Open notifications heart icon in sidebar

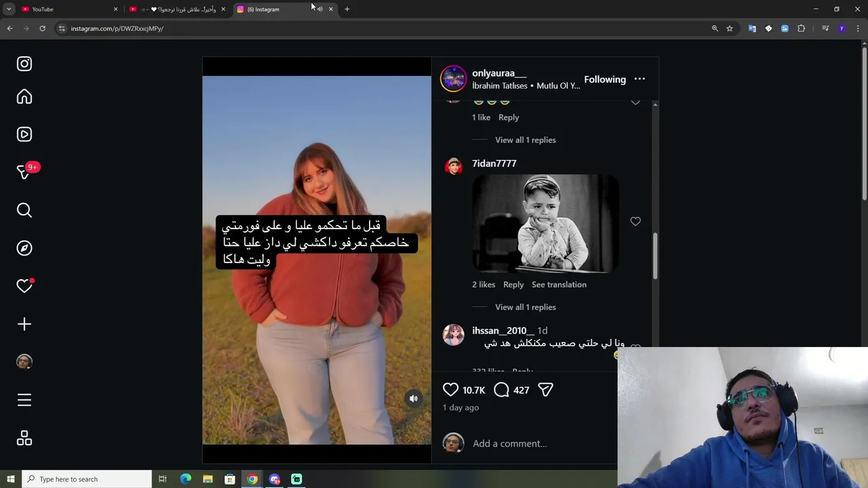tap(24, 286)
